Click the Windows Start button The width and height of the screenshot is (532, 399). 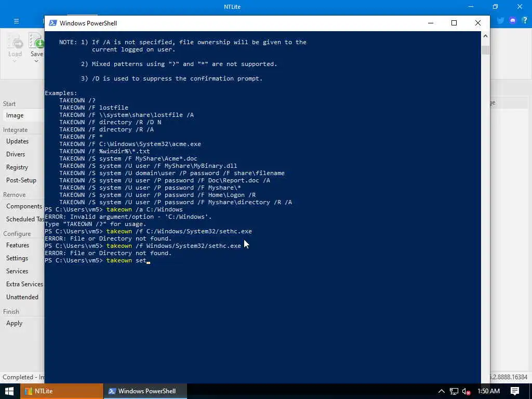pos(9,391)
